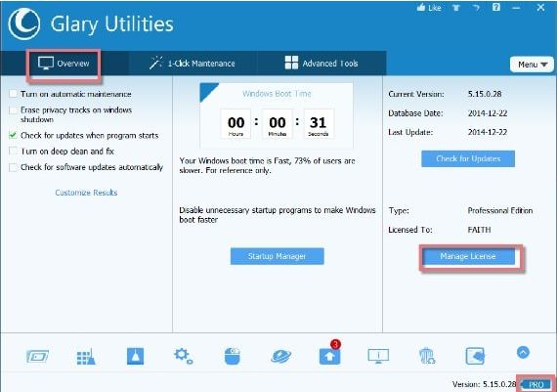Click the Licensed To name FAITH

point(479,230)
